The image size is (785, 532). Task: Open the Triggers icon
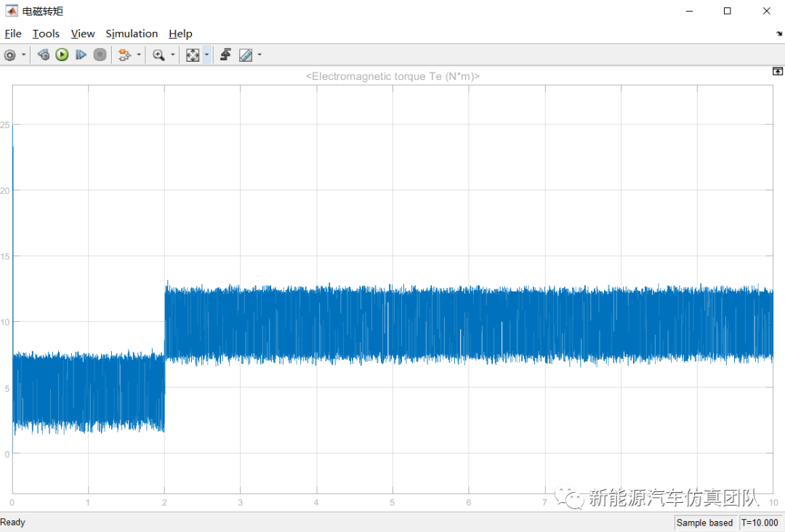226,55
